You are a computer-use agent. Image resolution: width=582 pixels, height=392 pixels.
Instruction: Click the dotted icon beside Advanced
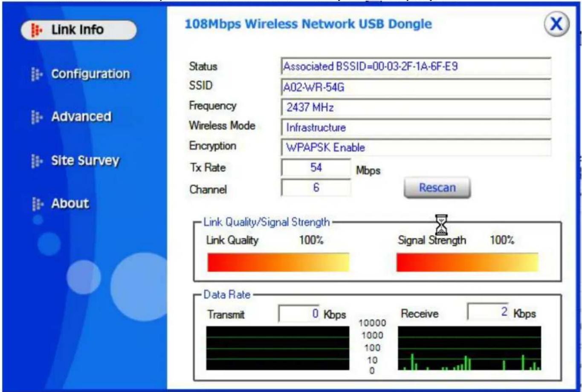[37, 117]
